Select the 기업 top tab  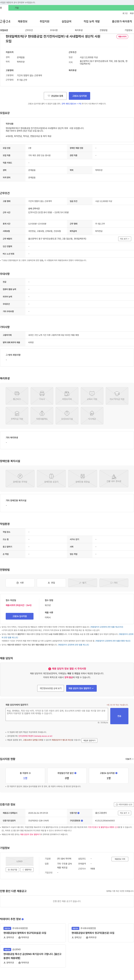coord(16,8)
